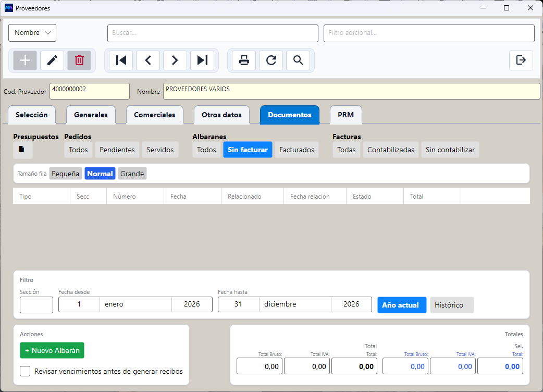Open the Otros datos tab
Image resolution: width=543 pixels, height=392 pixels.
221,115
